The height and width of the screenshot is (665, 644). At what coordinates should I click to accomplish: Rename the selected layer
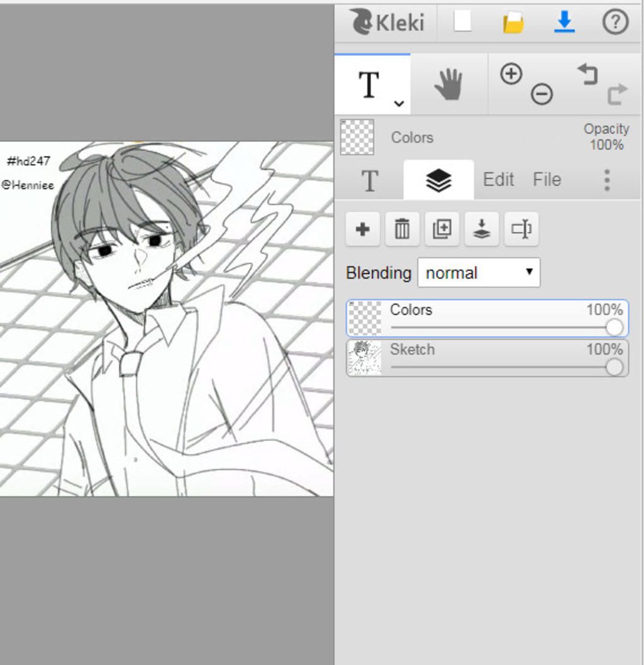(x=521, y=229)
